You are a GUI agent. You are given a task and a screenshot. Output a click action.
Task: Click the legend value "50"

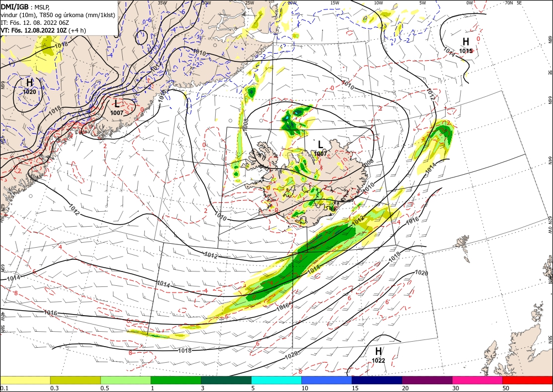click(506, 388)
